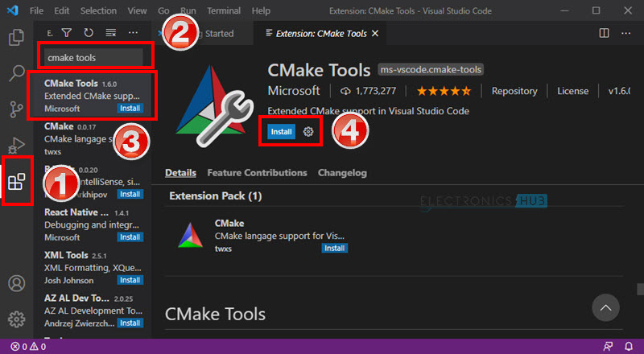Open the Terminal menu
This screenshot has width=644, height=354.
223,11
